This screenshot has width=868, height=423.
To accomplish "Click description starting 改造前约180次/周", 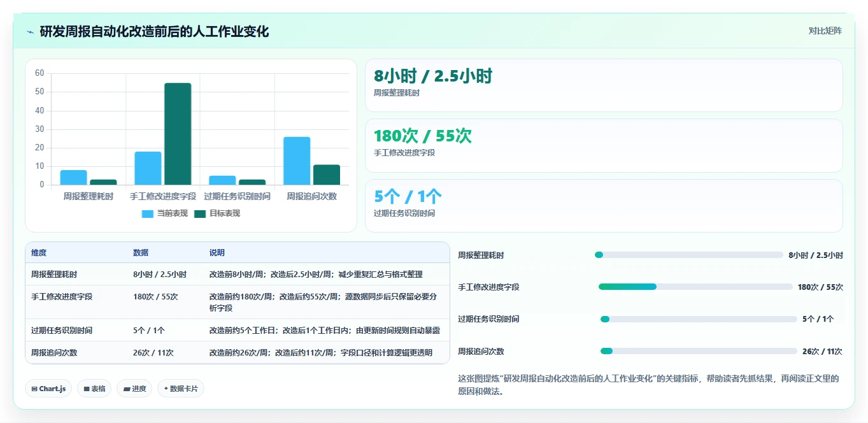I will pyautogui.click(x=324, y=303).
